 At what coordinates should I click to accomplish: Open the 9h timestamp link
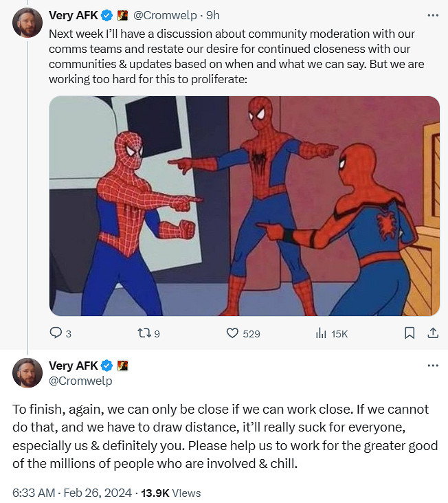click(214, 14)
